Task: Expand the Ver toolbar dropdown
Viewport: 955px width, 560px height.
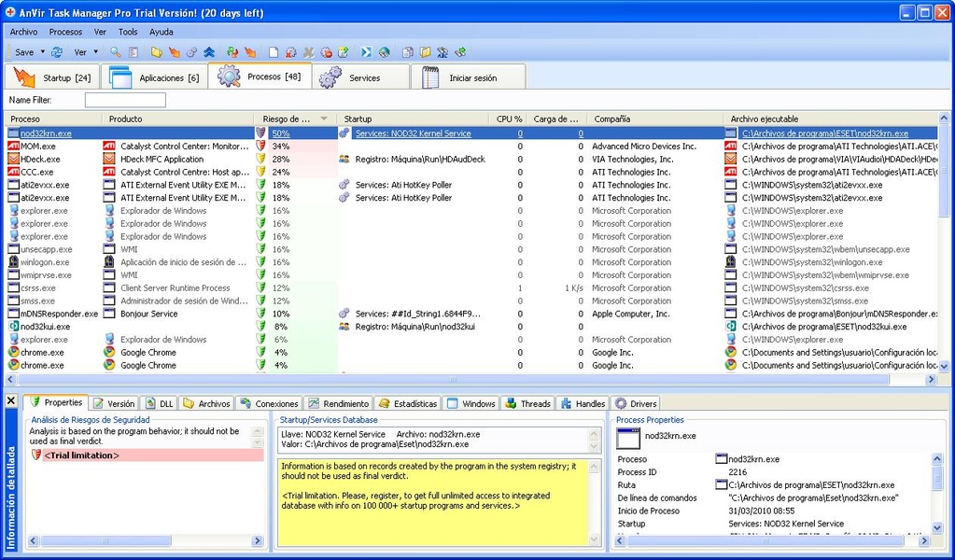Action: pos(95,52)
